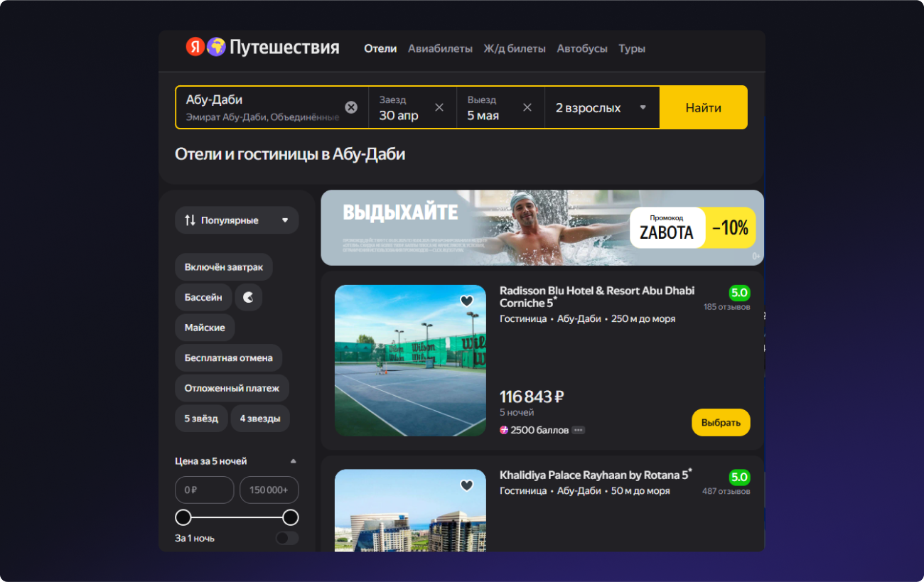Click the minimum price 0 ₽ input field

coord(205,490)
